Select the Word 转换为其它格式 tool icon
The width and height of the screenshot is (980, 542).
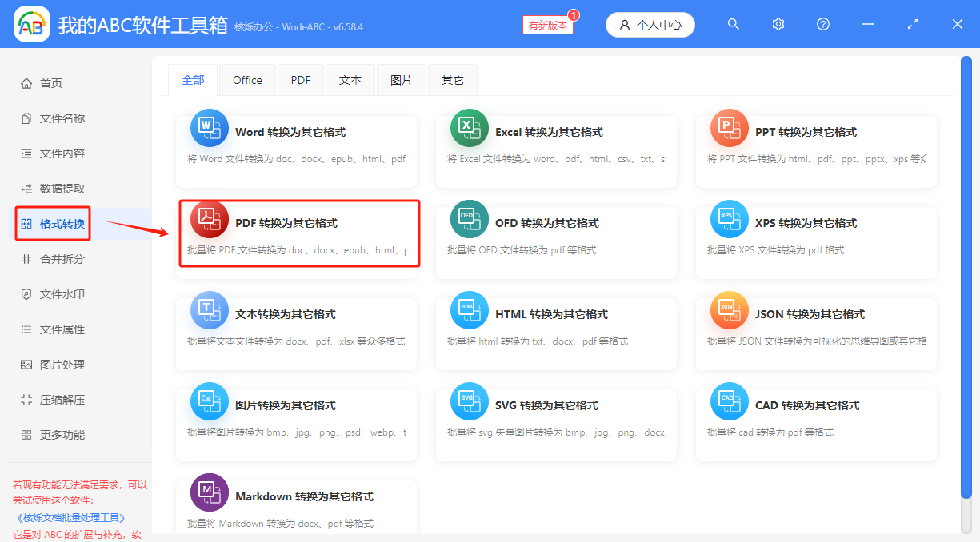[209, 128]
